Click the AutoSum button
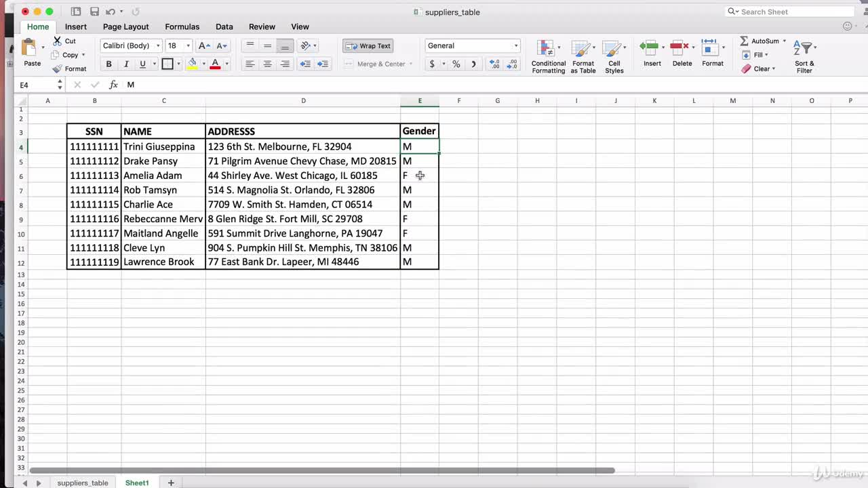Image resolution: width=868 pixels, height=488 pixels. pyautogui.click(x=759, y=41)
